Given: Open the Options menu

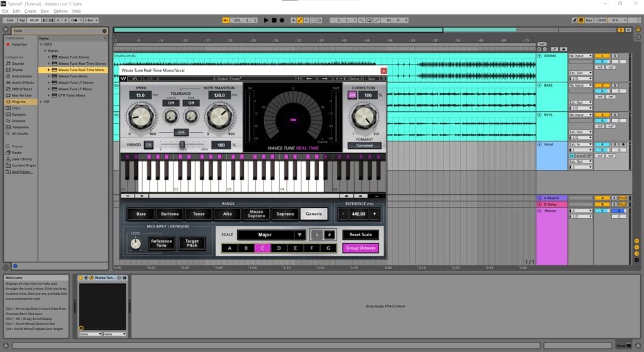Looking at the screenshot, I should point(61,11).
